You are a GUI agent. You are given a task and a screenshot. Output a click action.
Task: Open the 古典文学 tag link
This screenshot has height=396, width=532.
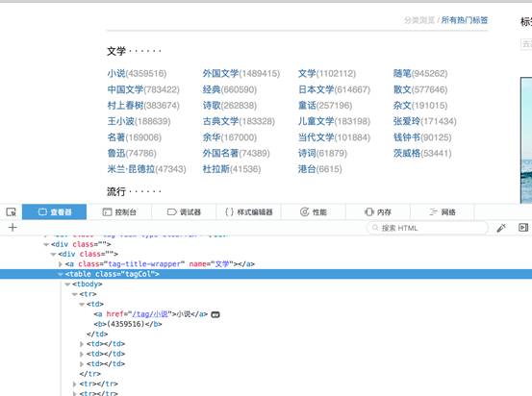pos(220,121)
